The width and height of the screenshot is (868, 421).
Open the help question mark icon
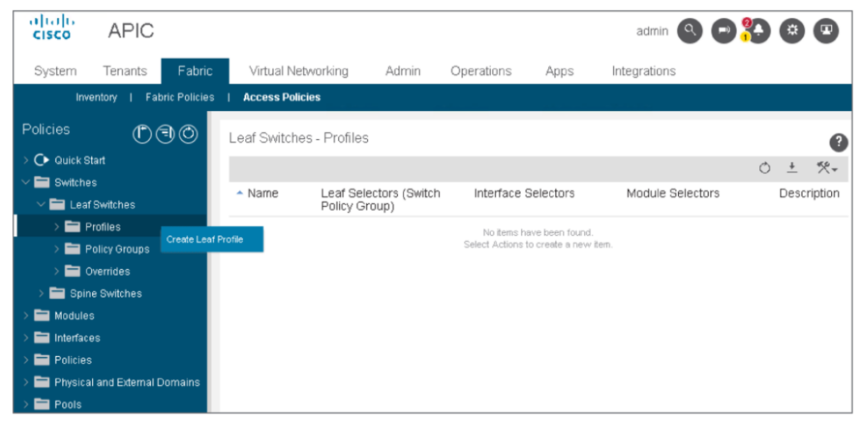838,142
